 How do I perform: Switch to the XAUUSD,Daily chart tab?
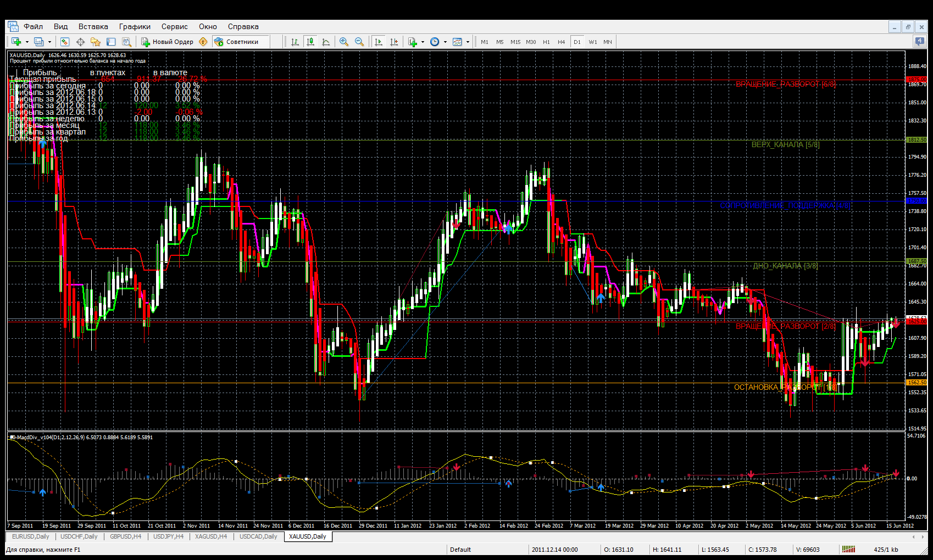click(x=308, y=536)
